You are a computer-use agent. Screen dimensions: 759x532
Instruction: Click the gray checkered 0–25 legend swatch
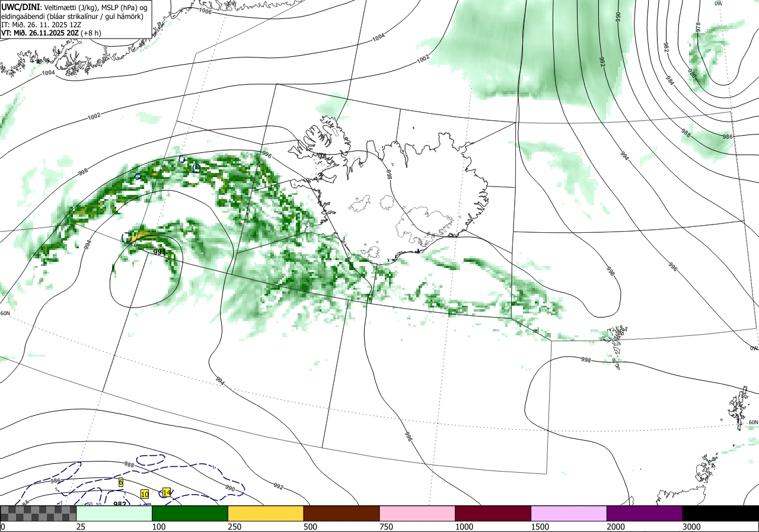tap(39, 513)
